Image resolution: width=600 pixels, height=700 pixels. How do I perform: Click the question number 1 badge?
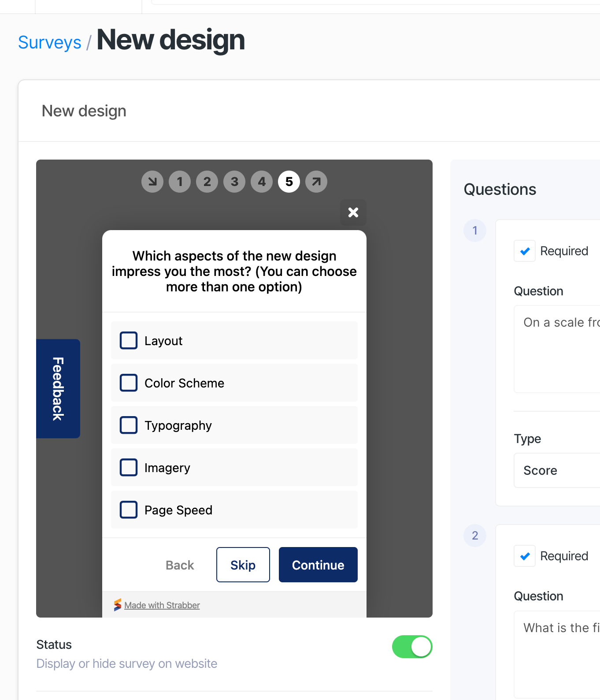pyautogui.click(x=475, y=231)
